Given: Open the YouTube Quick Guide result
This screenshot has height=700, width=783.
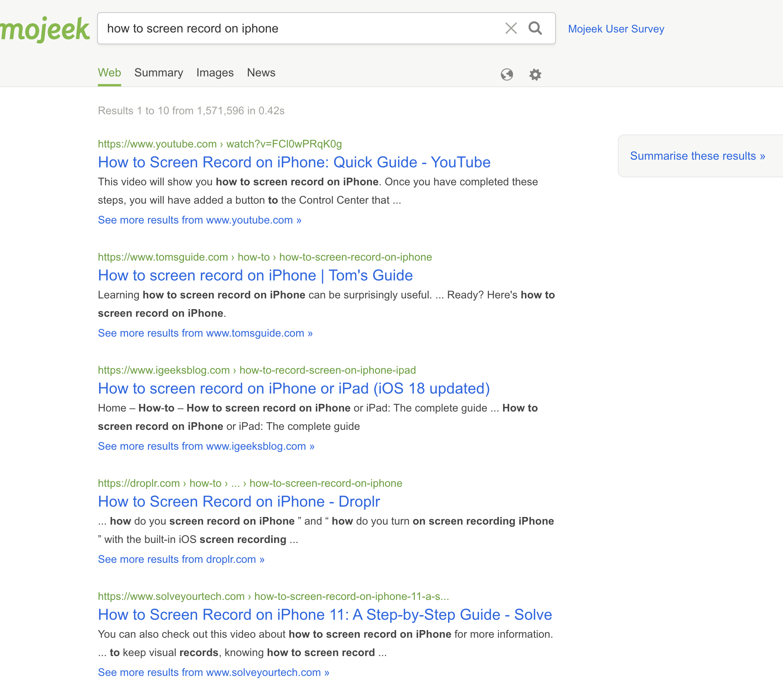Looking at the screenshot, I should (294, 162).
